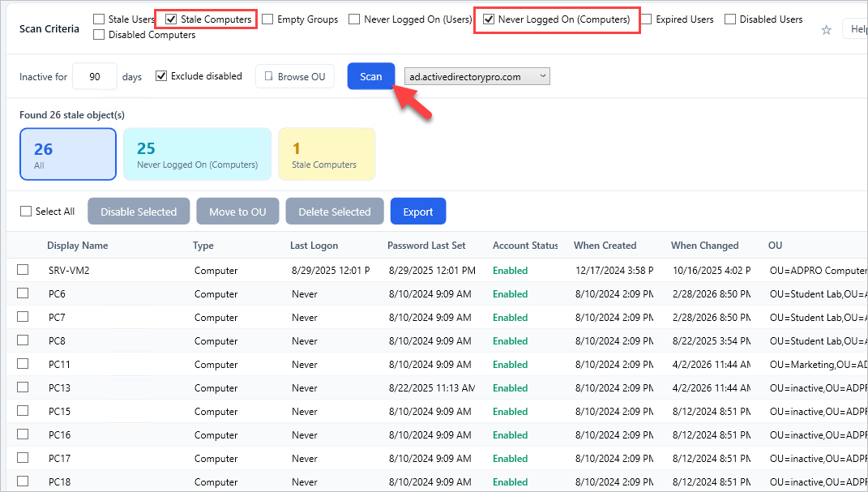The image size is (868, 492).
Task: Click the Browse OU button
Action: (295, 76)
